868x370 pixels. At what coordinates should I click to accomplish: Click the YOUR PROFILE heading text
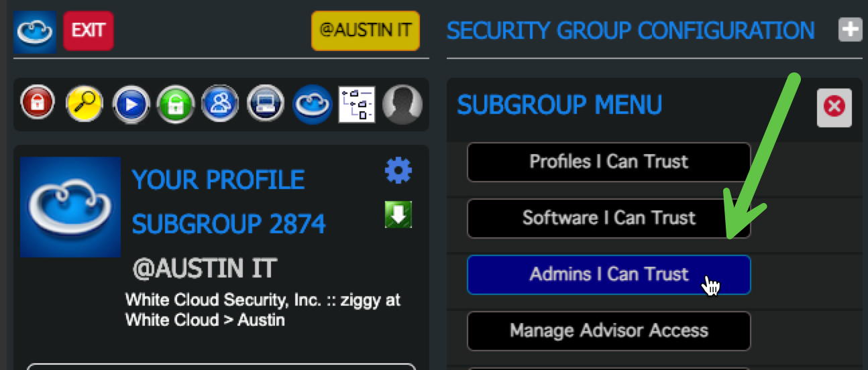[219, 180]
